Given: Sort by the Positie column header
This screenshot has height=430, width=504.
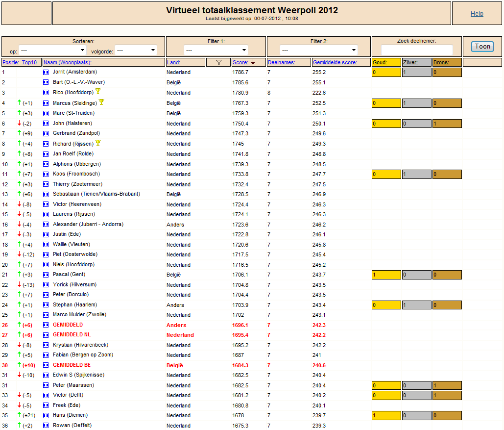Looking at the screenshot, I should pyautogui.click(x=11, y=62).
